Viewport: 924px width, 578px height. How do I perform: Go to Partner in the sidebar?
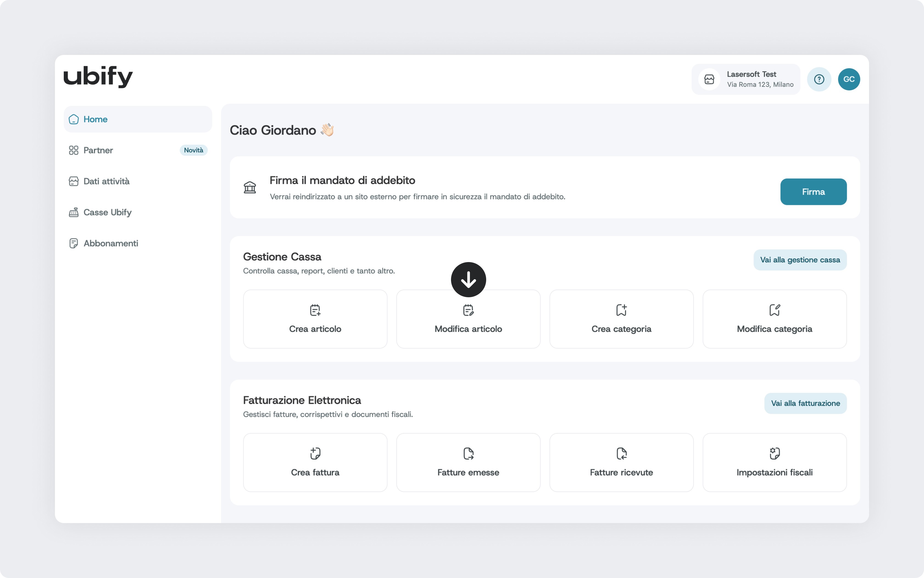[x=98, y=150]
